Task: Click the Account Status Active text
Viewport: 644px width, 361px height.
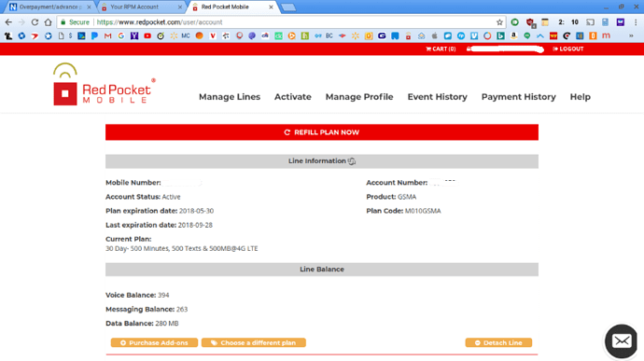Action: click(x=171, y=197)
